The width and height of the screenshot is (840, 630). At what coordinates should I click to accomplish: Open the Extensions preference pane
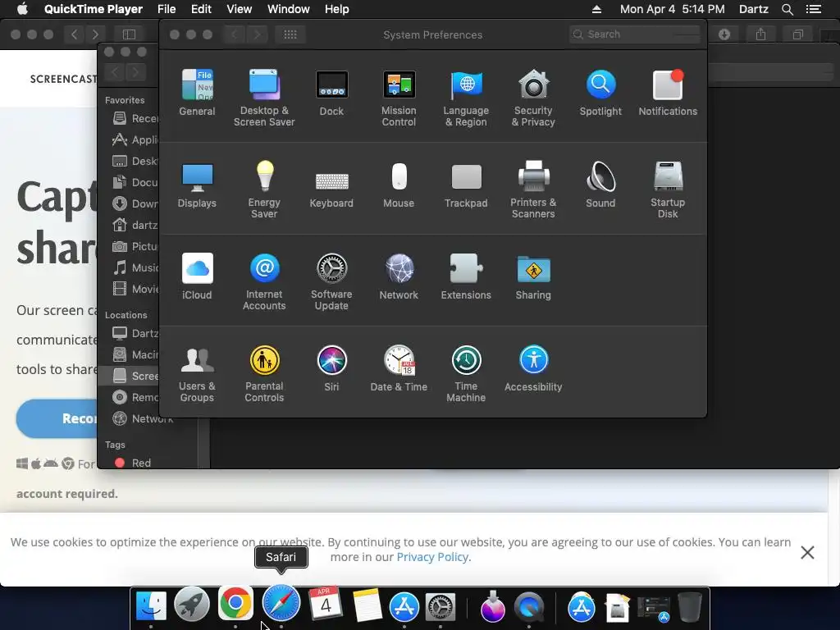click(x=466, y=276)
